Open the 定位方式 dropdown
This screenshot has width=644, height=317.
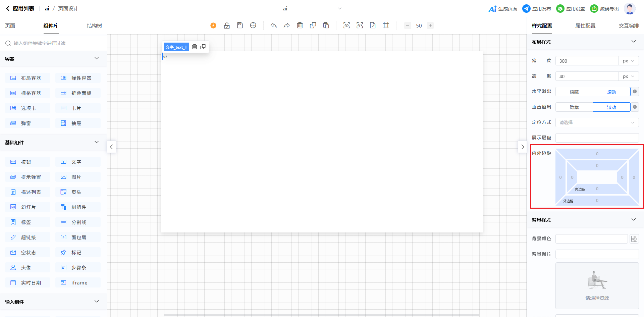(597, 122)
